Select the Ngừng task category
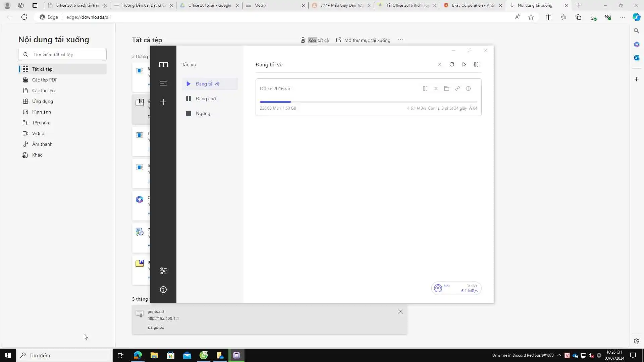Image resolution: width=644 pixels, height=362 pixels. point(203,113)
